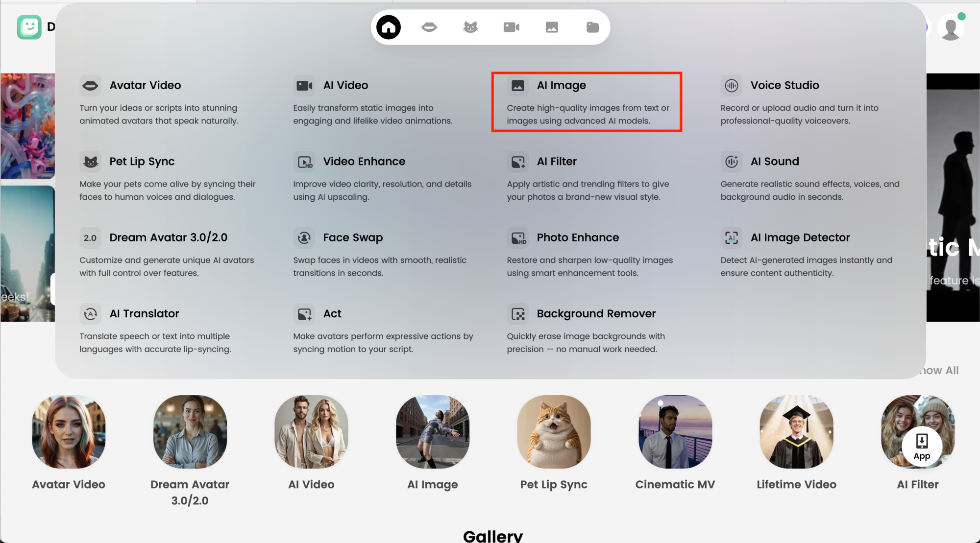
Task: Open the video camera navigation icon
Action: [x=511, y=27]
